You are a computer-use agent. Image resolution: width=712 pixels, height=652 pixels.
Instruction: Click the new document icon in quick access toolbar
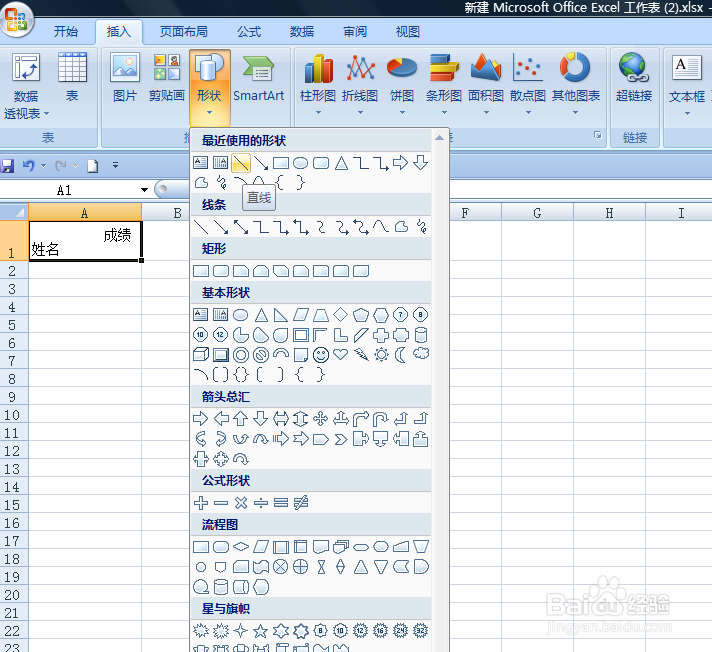pos(93,166)
